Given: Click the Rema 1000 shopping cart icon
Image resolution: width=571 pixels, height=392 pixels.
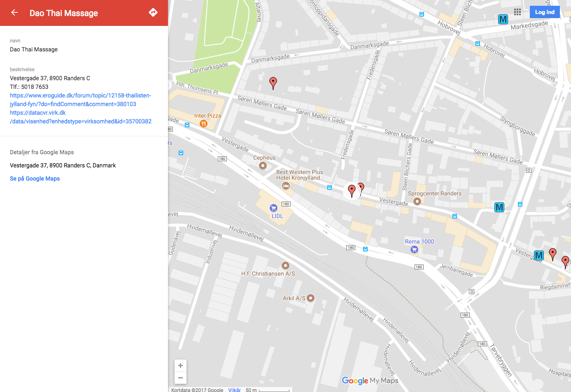Looking at the screenshot, I should pyautogui.click(x=414, y=249).
